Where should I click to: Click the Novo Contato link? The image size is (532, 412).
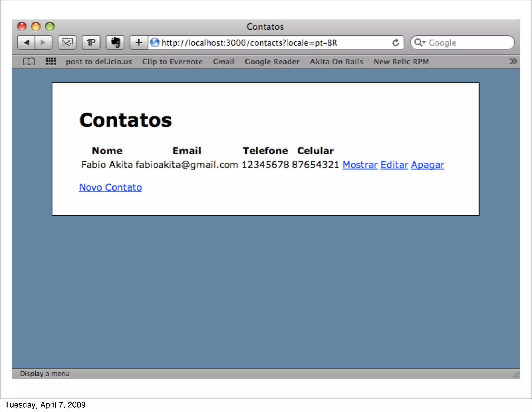tap(110, 187)
